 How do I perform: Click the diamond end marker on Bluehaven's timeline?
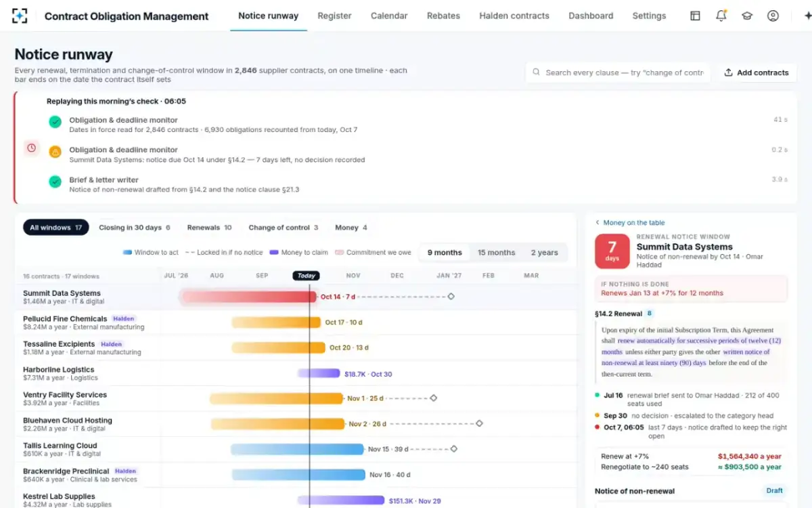pos(479,423)
